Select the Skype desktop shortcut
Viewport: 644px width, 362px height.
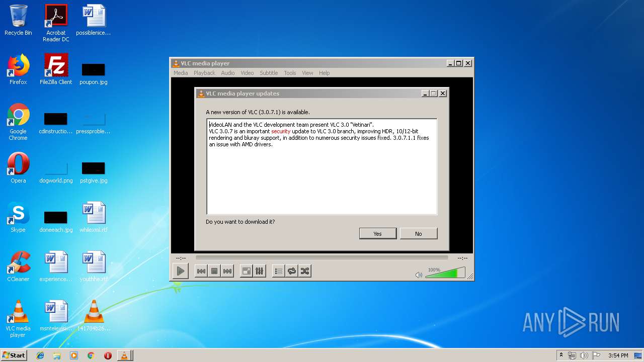pos(18,217)
